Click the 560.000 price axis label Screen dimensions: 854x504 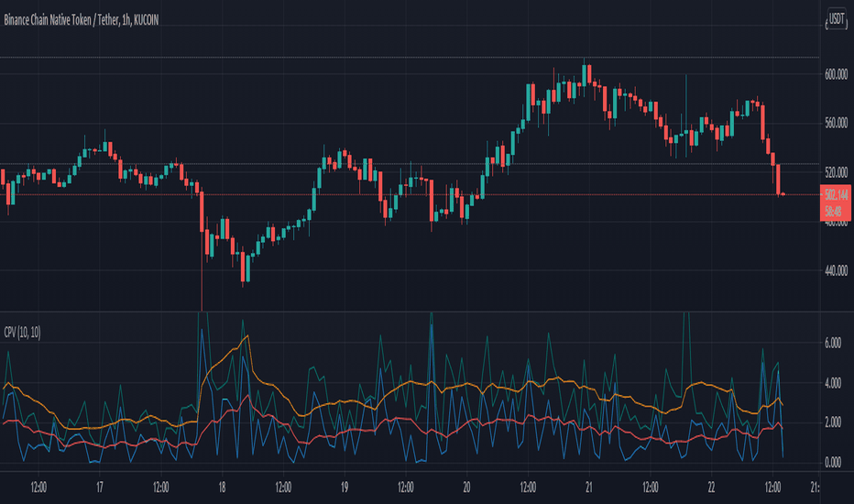836,123
